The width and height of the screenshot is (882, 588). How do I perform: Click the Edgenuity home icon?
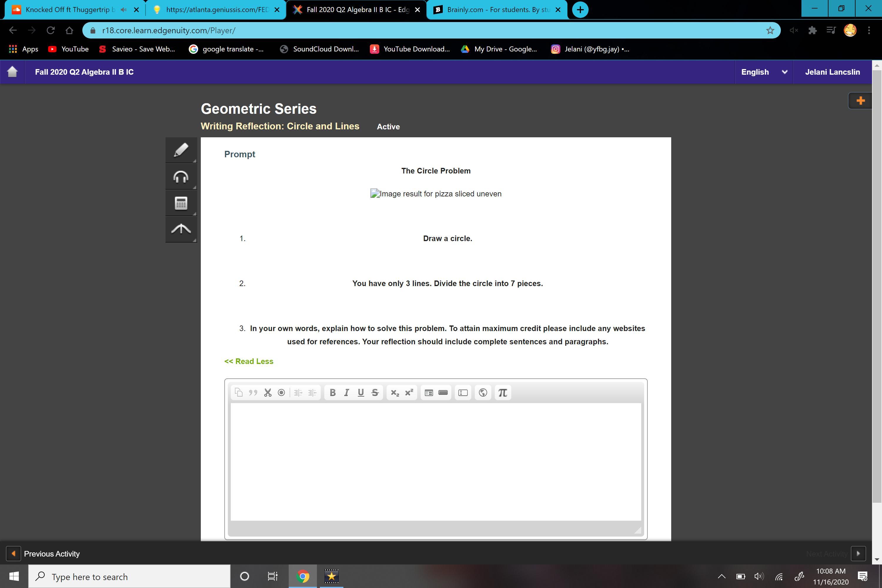click(12, 72)
